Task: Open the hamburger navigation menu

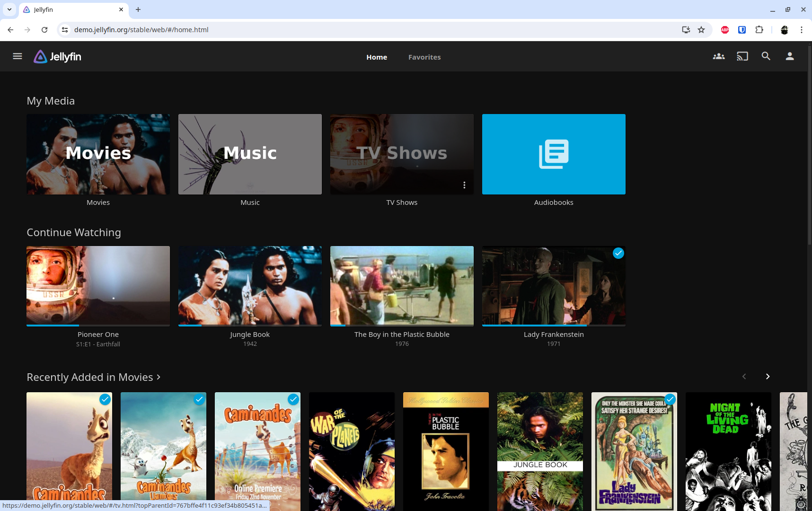Action: [18, 56]
